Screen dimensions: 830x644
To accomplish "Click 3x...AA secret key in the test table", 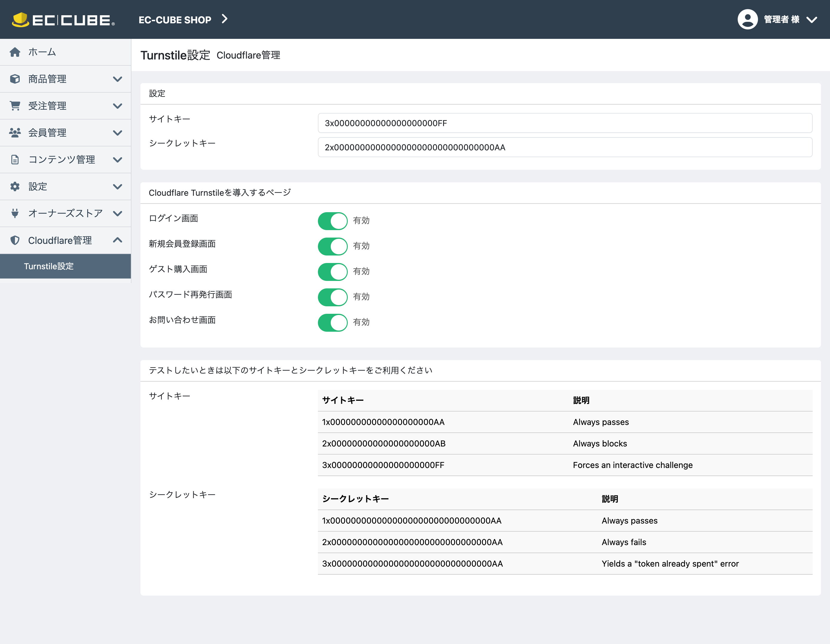I will coord(412,564).
